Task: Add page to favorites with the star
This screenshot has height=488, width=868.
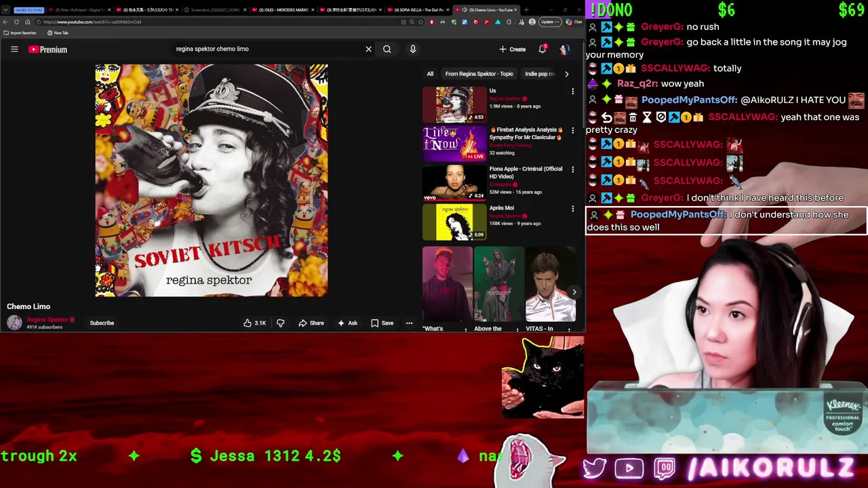Action: [x=419, y=22]
